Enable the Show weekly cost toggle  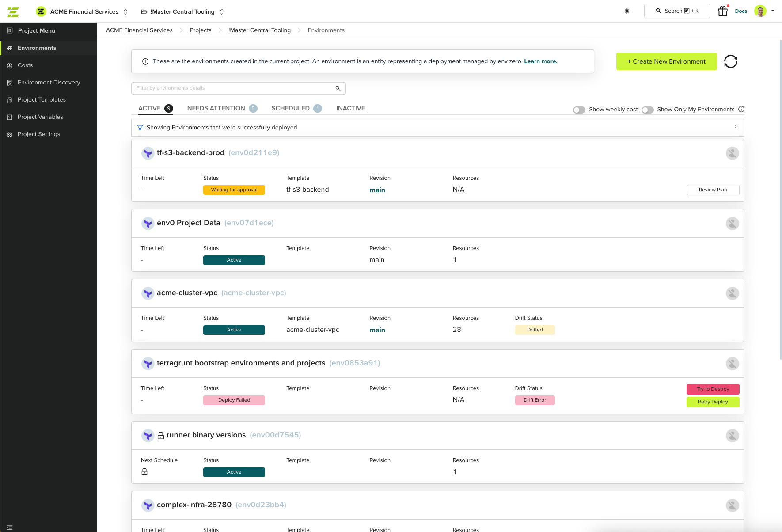[579, 110]
